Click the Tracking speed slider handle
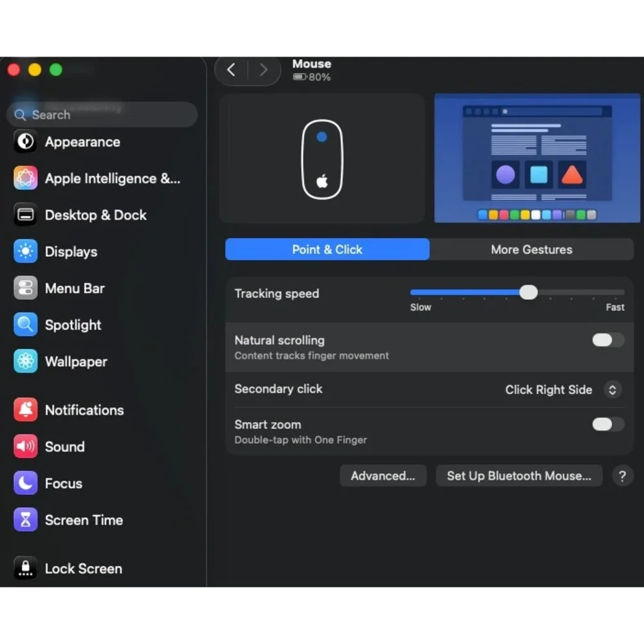This screenshot has width=644, height=644. click(528, 292)
